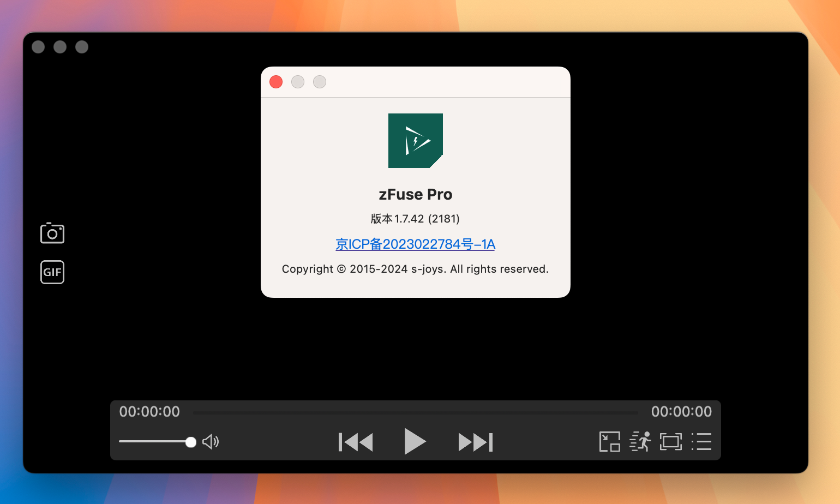Start playback with the play button
Image resolution: width=840 pixels, height=504 pixels.
click(415, 441)
